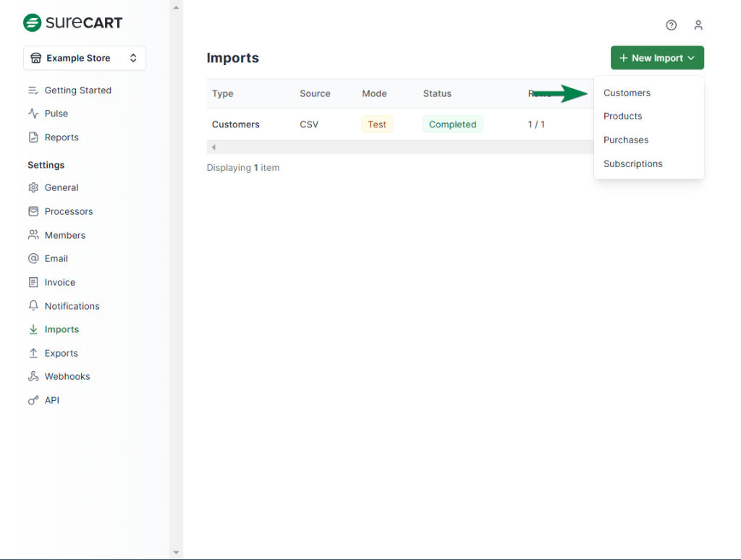Open the user account icon

(x=698, y=25)
